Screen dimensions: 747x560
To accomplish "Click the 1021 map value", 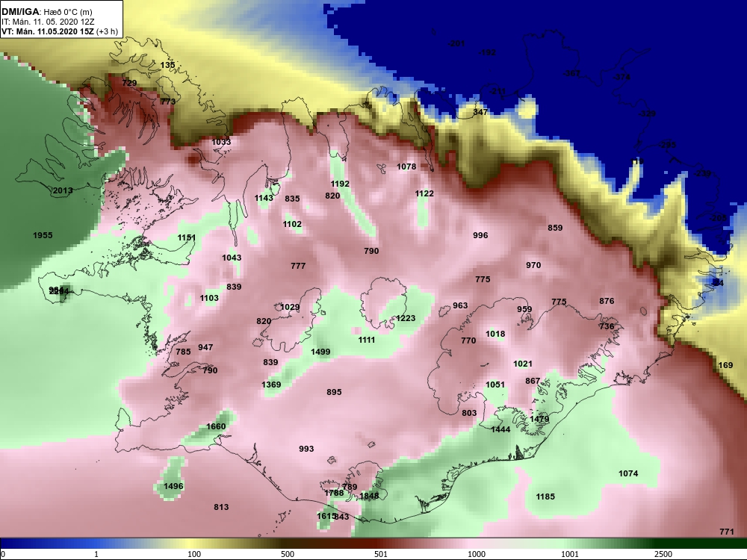I will click(x=523, y=364).
